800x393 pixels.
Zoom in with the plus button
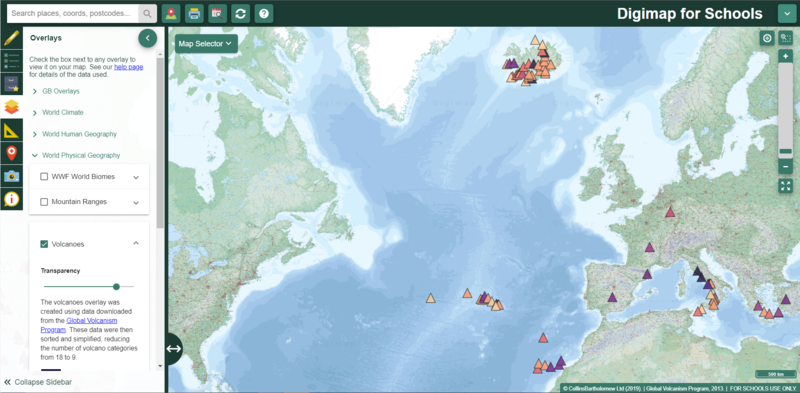pyautogui.click(x=786, y=56)
